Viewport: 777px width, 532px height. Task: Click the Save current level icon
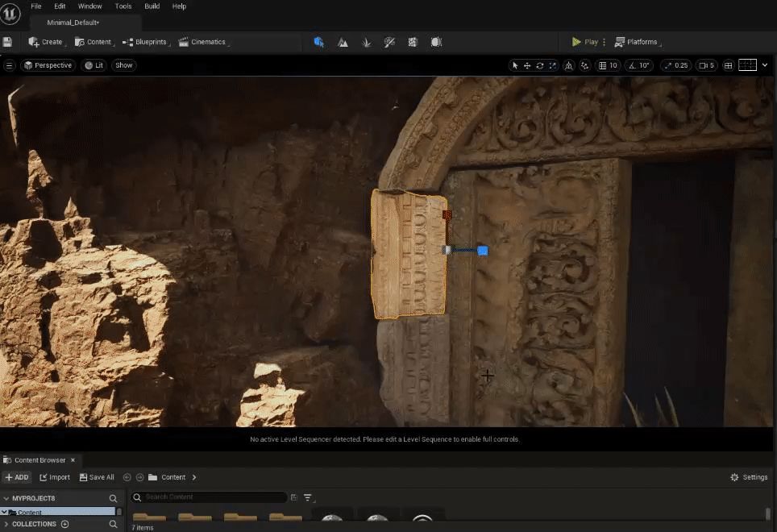8,42
